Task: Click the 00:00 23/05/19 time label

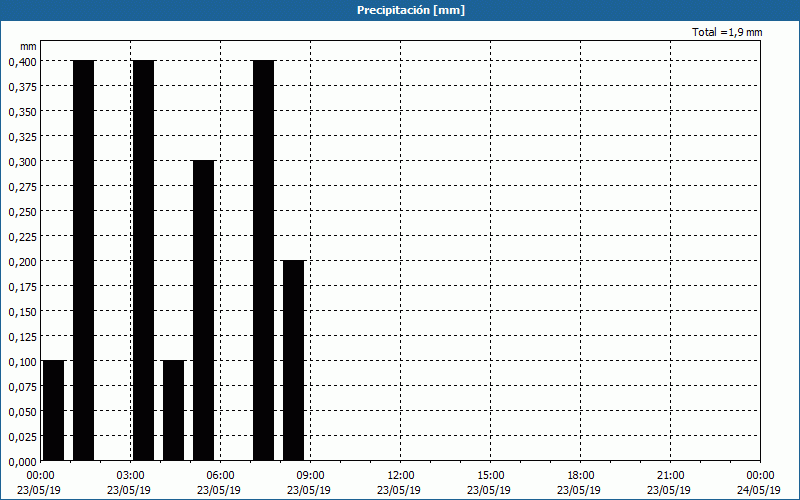Action: (x=39, y=483)
